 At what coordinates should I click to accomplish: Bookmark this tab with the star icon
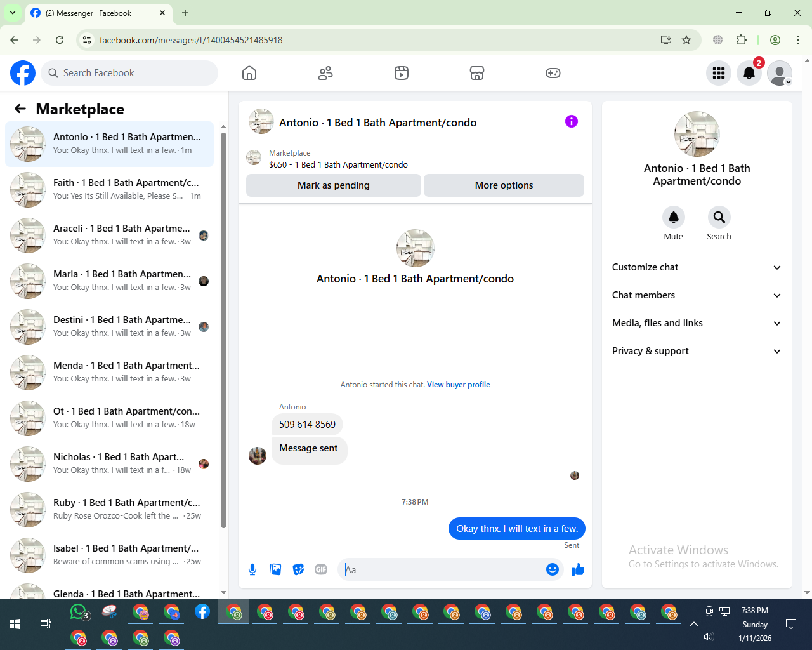click(x=686, y=40)
